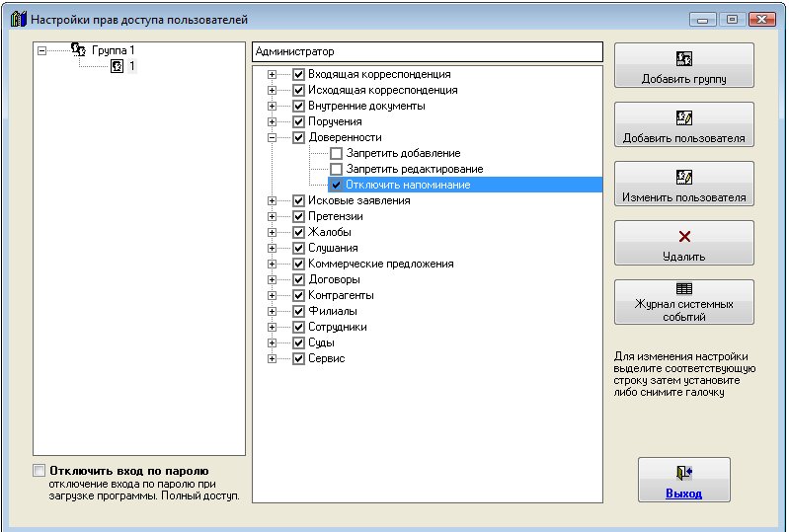Click the Журнал системных событий table icon
The height and width of the screenshot is (532, 789).
pos(684,288)
